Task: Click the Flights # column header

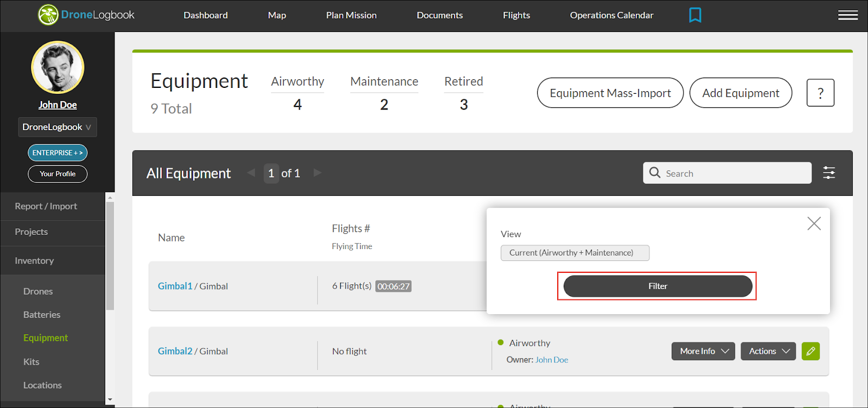Action: (x=351, y=228)
